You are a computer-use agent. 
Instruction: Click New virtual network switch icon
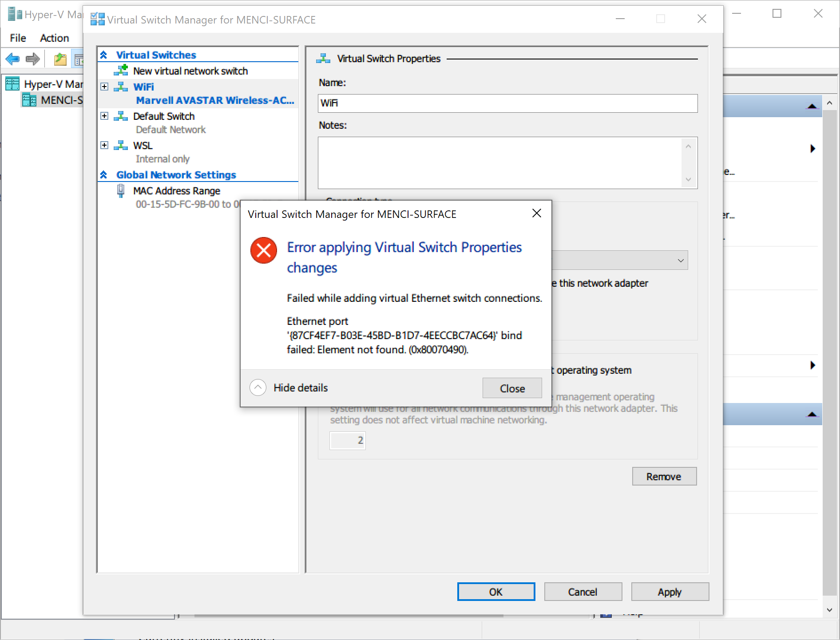tap(121, 70)
